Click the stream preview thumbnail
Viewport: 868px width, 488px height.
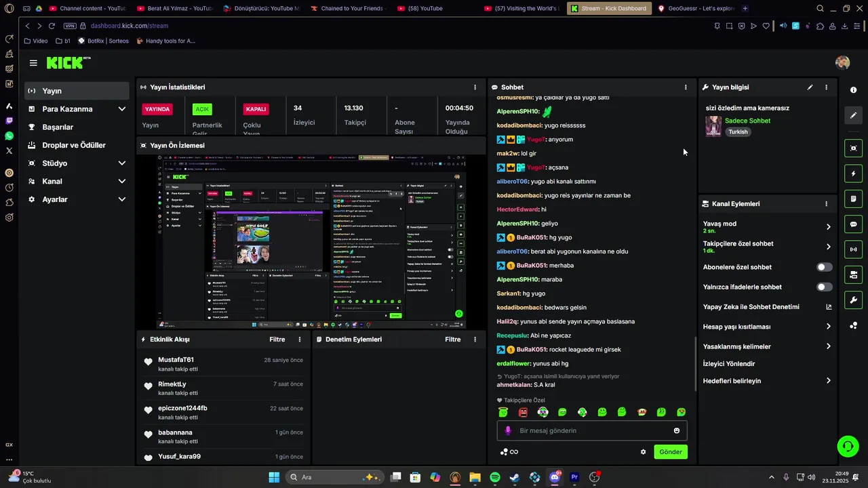click(x=311, y=241)
